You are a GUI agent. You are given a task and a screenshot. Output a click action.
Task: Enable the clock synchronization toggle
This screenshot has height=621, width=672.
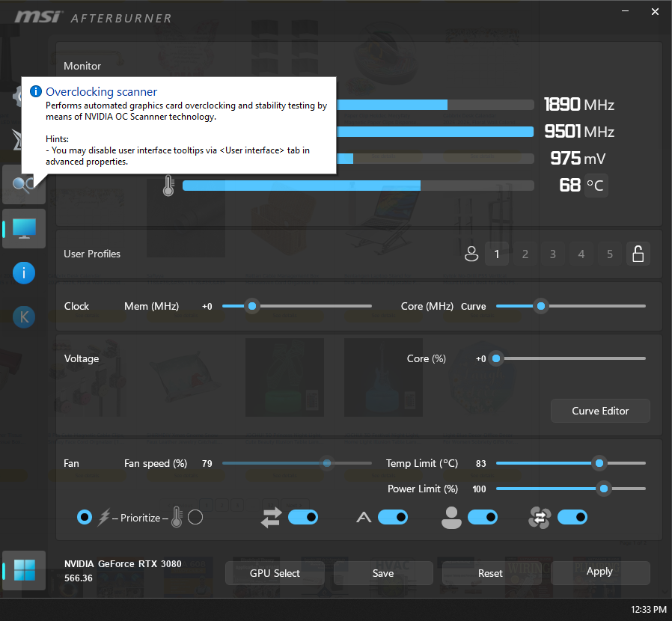pyautogui.click(x=303, y=516)
